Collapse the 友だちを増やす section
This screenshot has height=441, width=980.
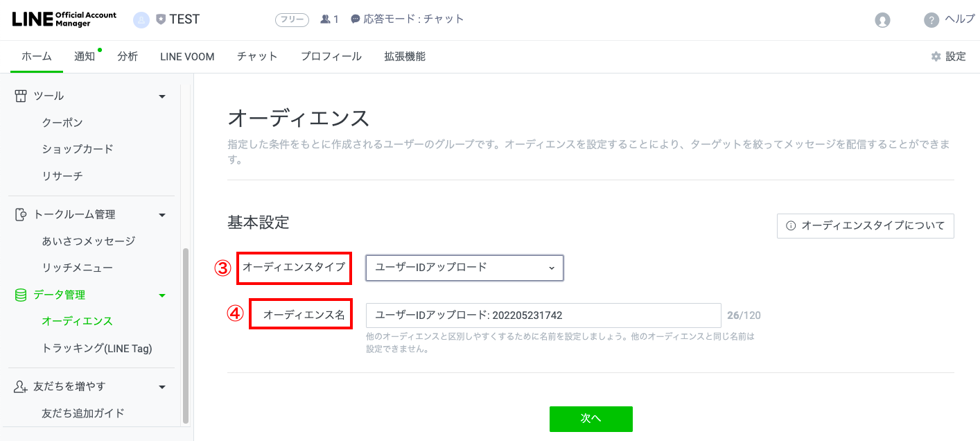161,387
